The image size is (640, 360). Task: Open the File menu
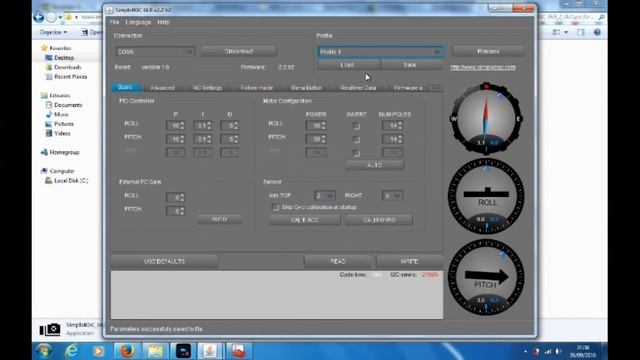pos(114,22)
